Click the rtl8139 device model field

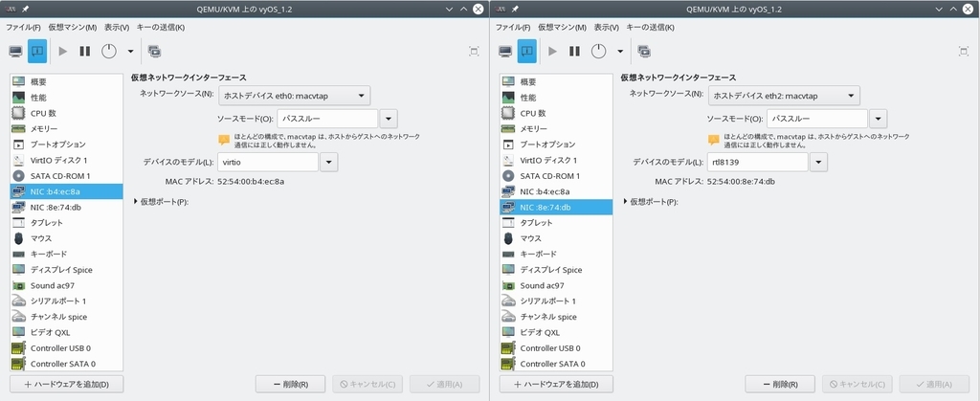[758, 163]
